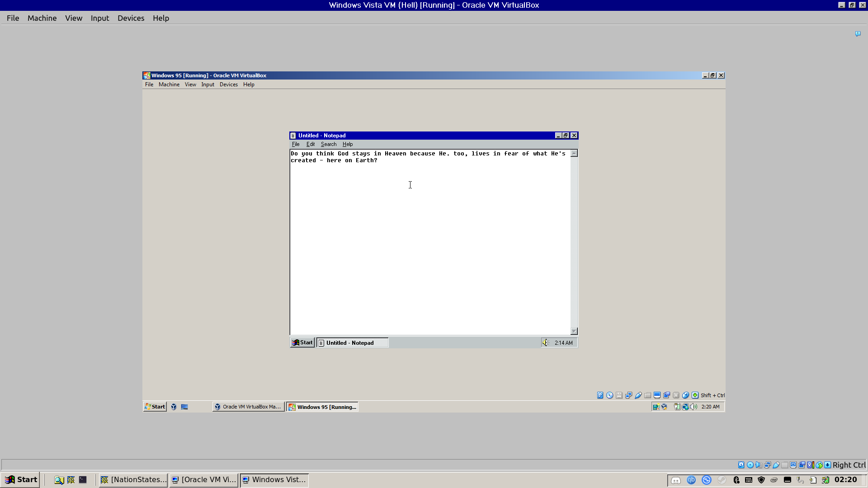Open file search magnifier launcher on host taskbar
The width and height of the screenshot is (868, 488).
tap(59, 480)
